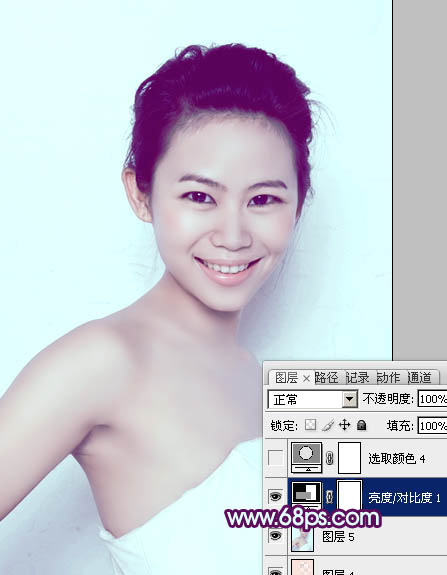Select the 选取颜色 4 layer mask thumbnail

click(349, 458)
